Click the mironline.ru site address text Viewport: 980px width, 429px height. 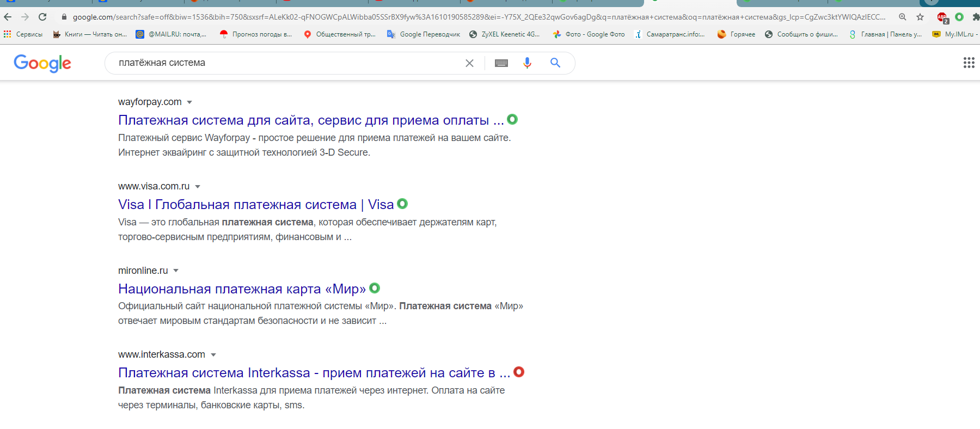(143, 271)
